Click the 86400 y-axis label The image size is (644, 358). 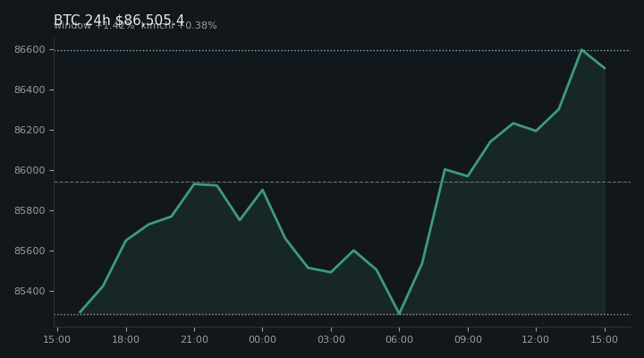pos(30,90)
